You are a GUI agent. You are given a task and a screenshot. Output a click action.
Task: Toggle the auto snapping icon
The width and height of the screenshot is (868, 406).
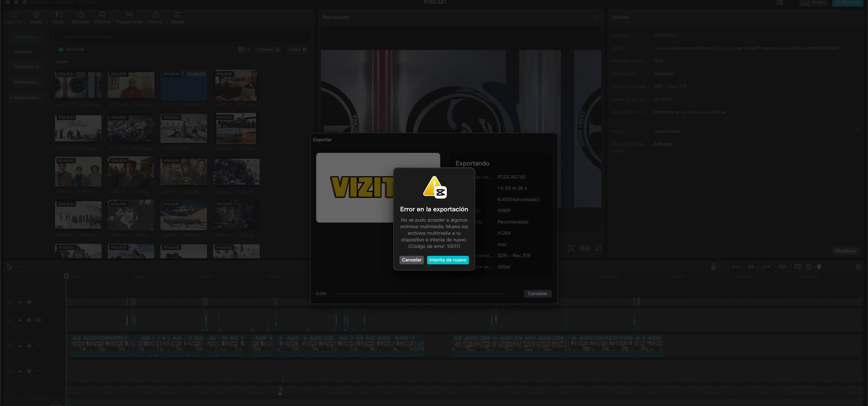[x=751, y=267]
